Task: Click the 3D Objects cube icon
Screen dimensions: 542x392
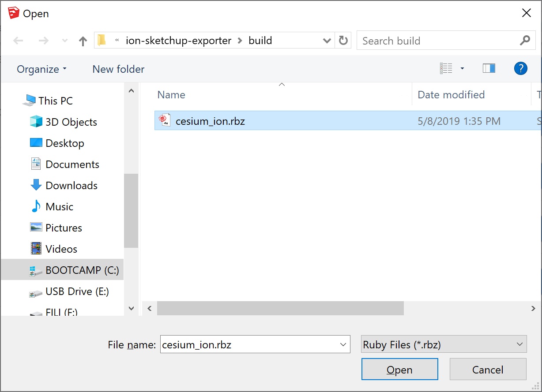Action: 36,121
